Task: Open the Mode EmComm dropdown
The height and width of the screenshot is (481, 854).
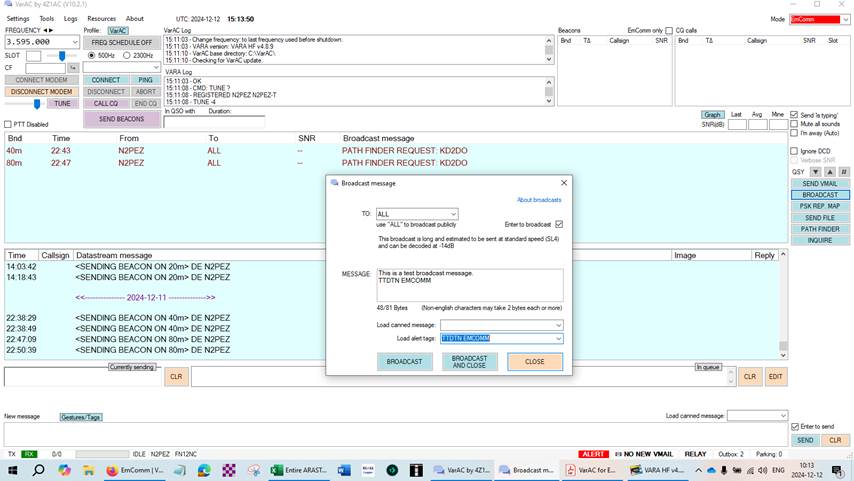Action: coord(845,19)
